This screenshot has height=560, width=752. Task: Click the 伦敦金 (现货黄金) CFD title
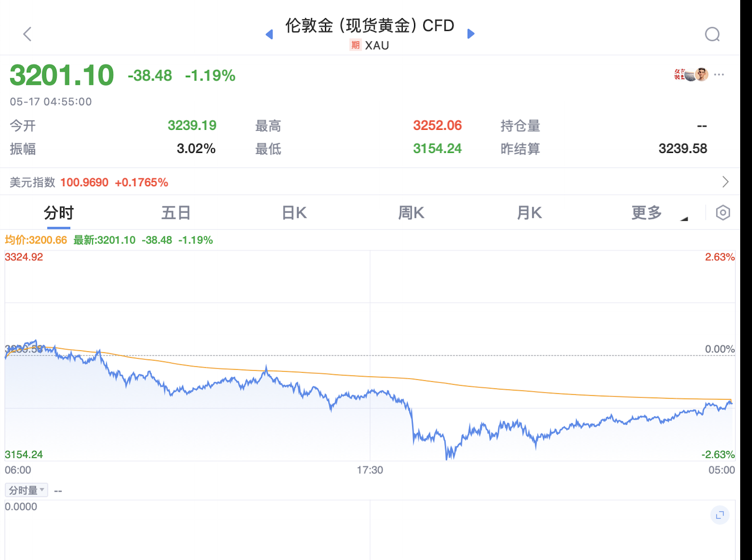click(x=370, y=25)
